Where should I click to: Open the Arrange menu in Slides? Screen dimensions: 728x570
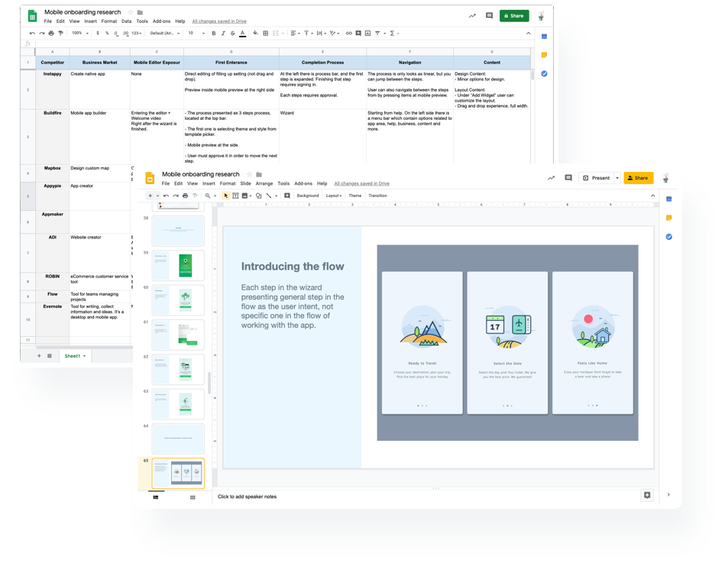(264, 183)
